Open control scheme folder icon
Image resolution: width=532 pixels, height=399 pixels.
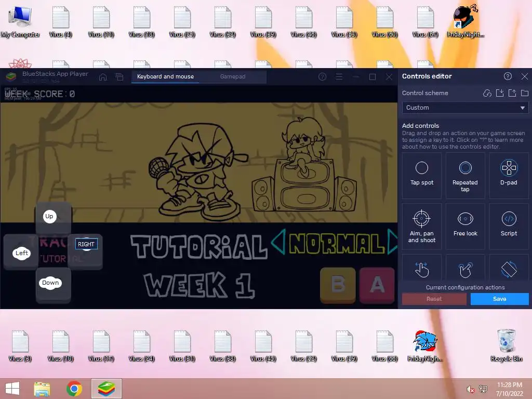tap(525, 93)
